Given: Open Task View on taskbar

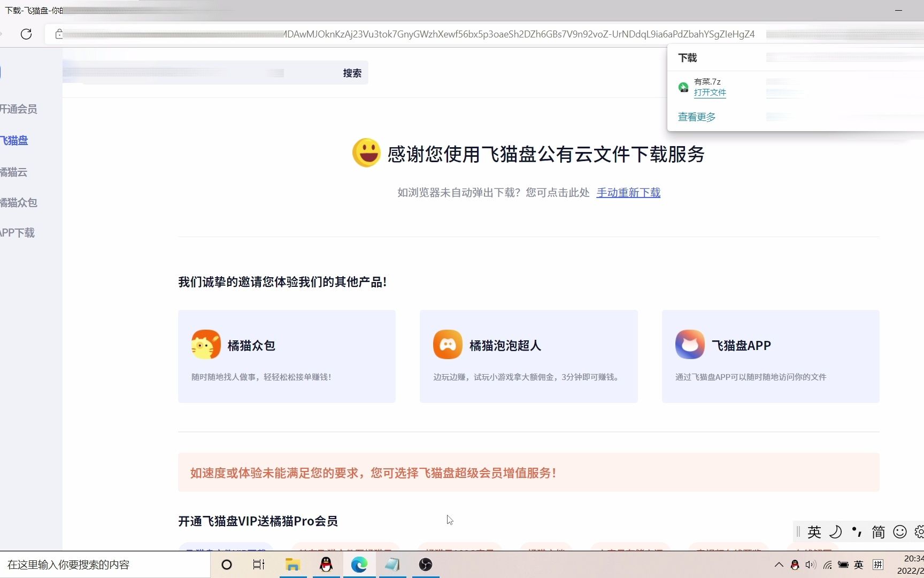Looking at the screenshot, I should point(259,565).
